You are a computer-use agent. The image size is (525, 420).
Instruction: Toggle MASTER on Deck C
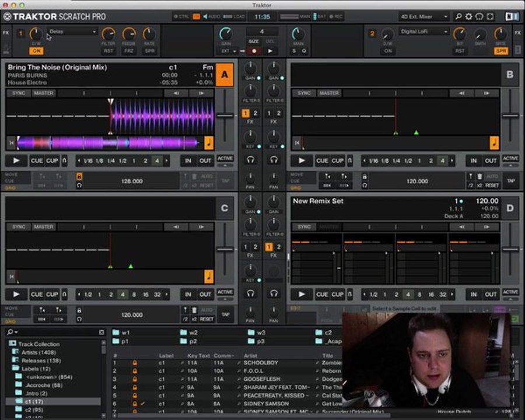click(x=44, y=227)
